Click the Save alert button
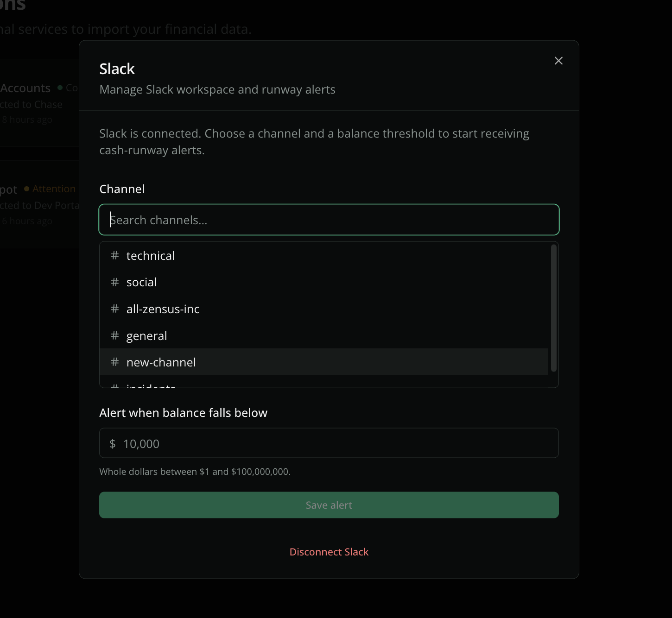This screenshot has height=618, width=672. (x=329, y=505)
